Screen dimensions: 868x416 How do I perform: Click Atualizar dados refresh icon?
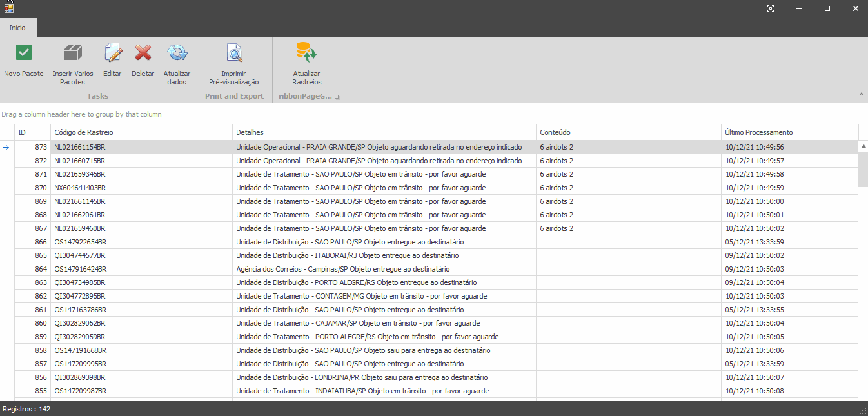(177, 53)
